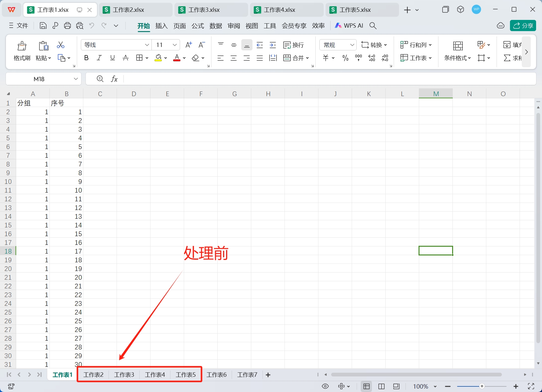Toggle top vertical alignment
The height and width of the screenshot is (392, 542).
[221, 45]
